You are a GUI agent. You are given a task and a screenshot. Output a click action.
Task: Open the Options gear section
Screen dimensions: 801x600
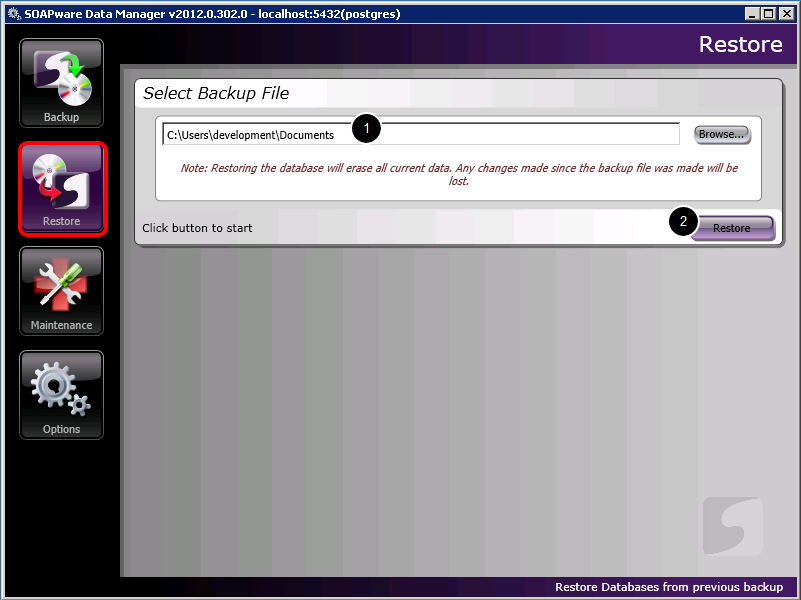click(x=61, y=395)
